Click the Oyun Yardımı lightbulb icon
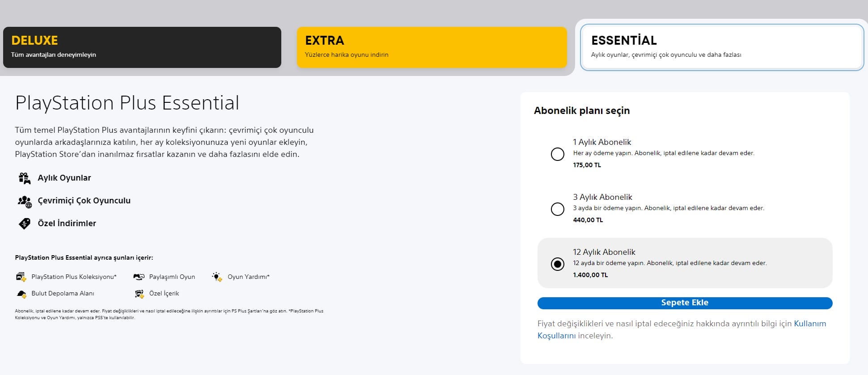The width and height of the screenshot is (868, 375). click(x=216, y=276)
